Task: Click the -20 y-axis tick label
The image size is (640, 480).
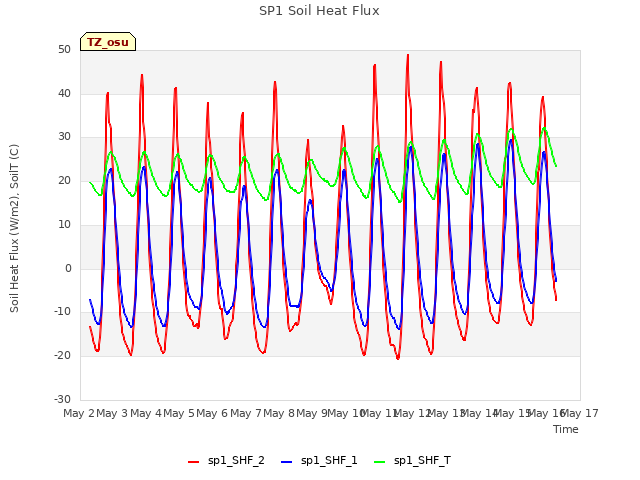Action: [62, 356]
